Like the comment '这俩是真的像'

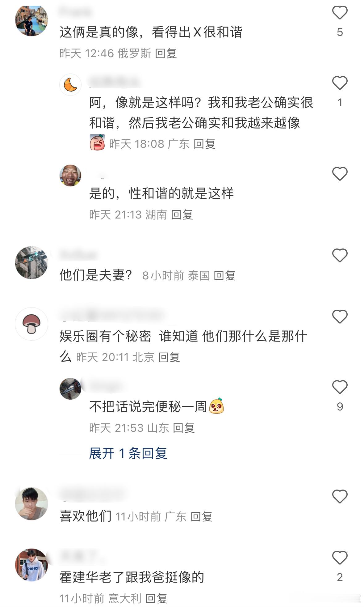pyautogui.click(x=340, y=13)
